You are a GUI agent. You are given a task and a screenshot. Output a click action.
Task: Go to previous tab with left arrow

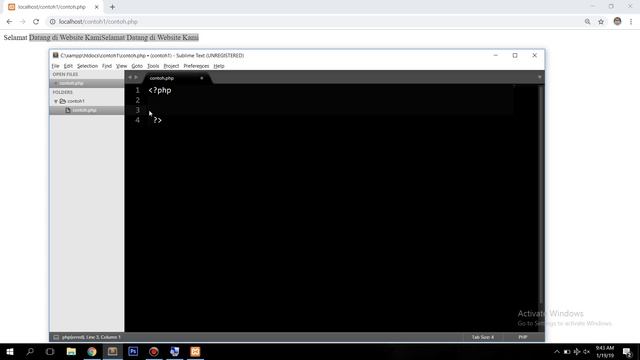[x=130, y=77]
